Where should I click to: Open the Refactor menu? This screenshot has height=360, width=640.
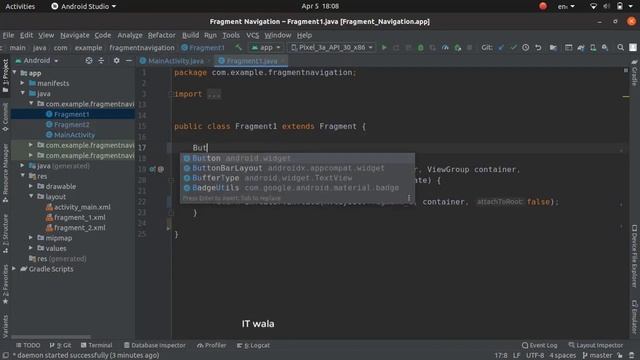(162, 35)
